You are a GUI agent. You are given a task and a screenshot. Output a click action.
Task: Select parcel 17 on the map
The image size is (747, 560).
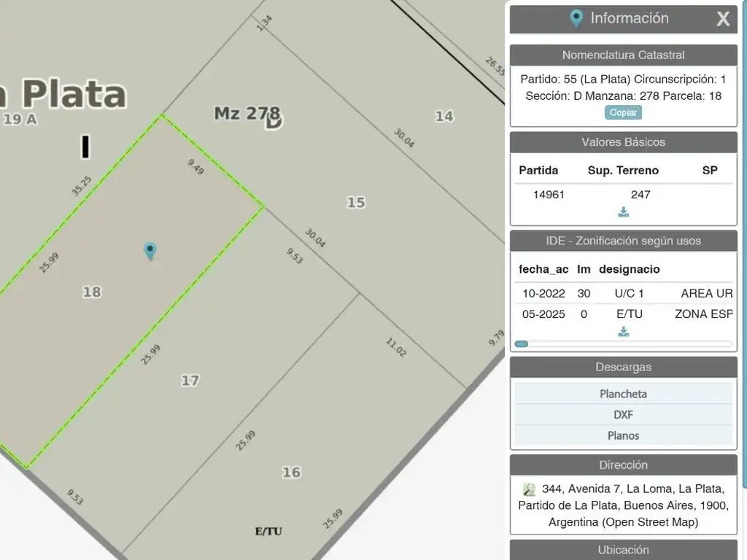[x=190, y=380]
